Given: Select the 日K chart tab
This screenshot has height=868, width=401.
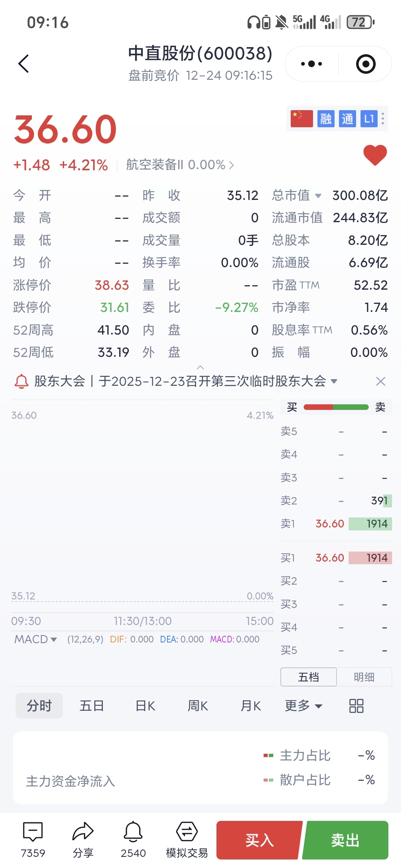Looking at the screenshot, I should 145,706.
